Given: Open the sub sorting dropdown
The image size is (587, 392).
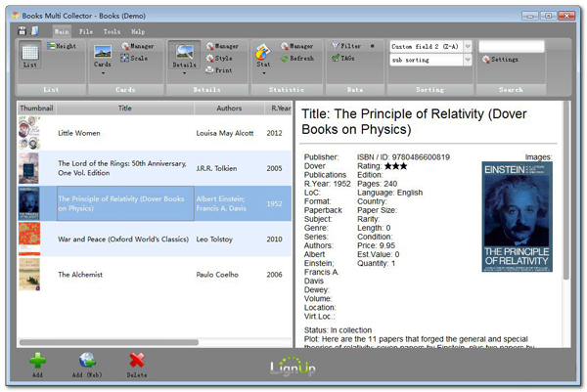Looking at the screenshot, I should pos(468,60).
